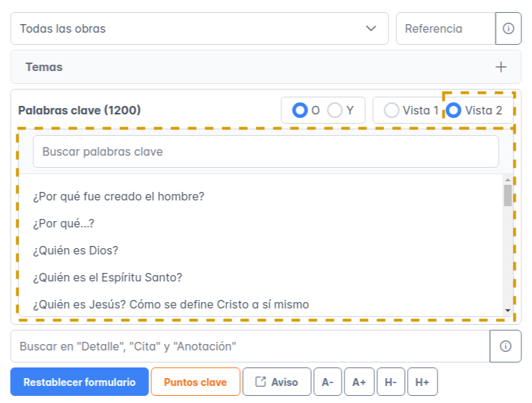The image size is (532, 403).
Task: Click the keyword list scrollbar down arrow
Action: [507, 311]
